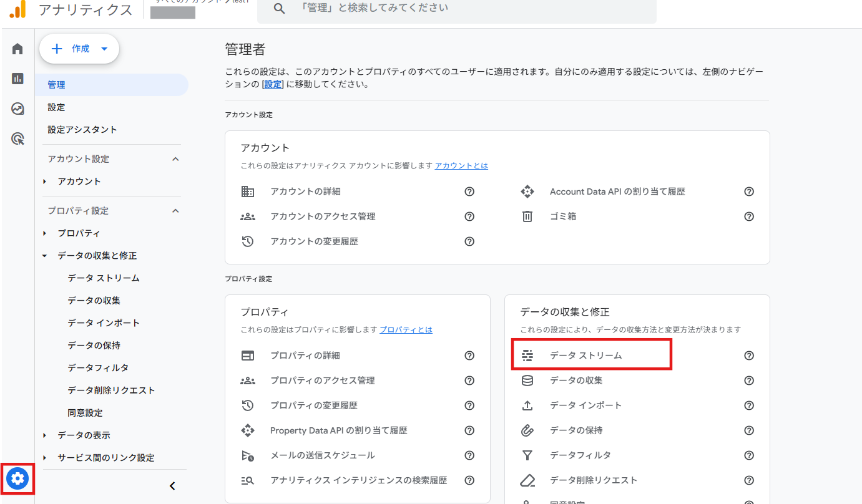Show help for Property Data API の割り当て履歴
Viewport: 862px width, 504px height.
tap(469, 430)
